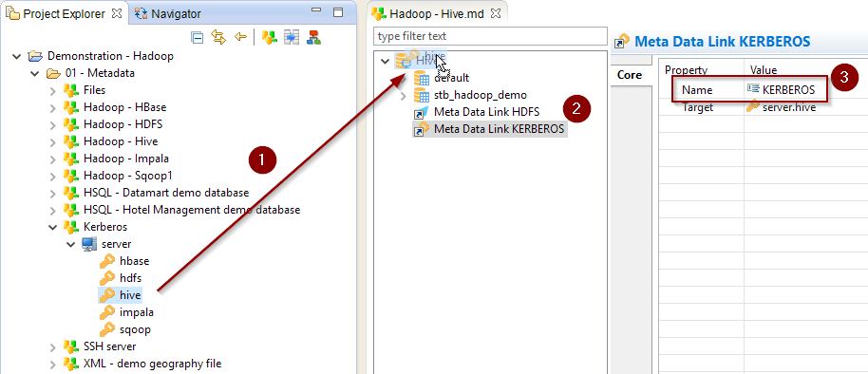This screenshot has width=868, height=374.
Task: Collapse the server node under Kerberos
Action: pos(71,244)
